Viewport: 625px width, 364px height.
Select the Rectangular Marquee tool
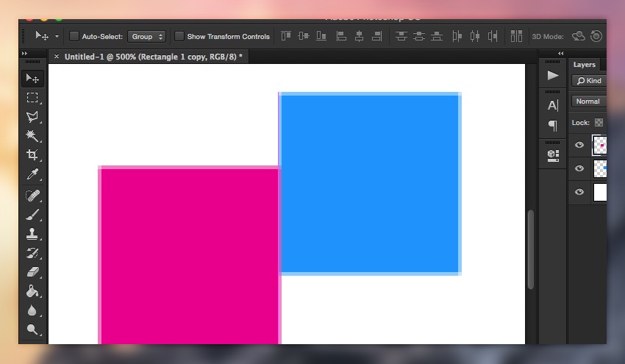(x=32, y=98)
